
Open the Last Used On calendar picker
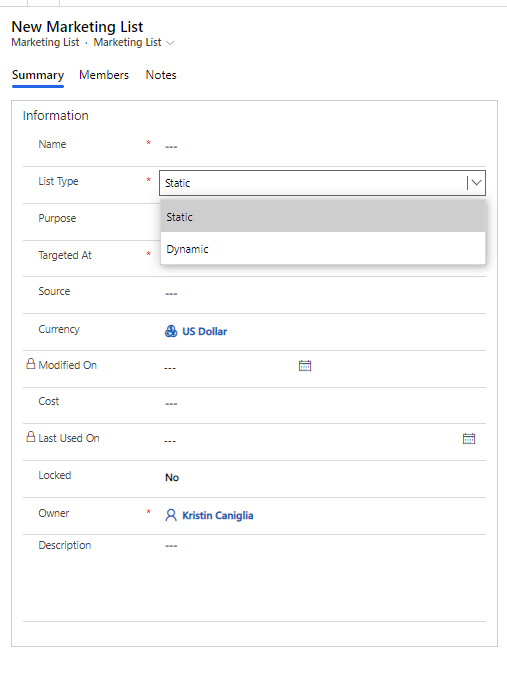pos(469,439)
